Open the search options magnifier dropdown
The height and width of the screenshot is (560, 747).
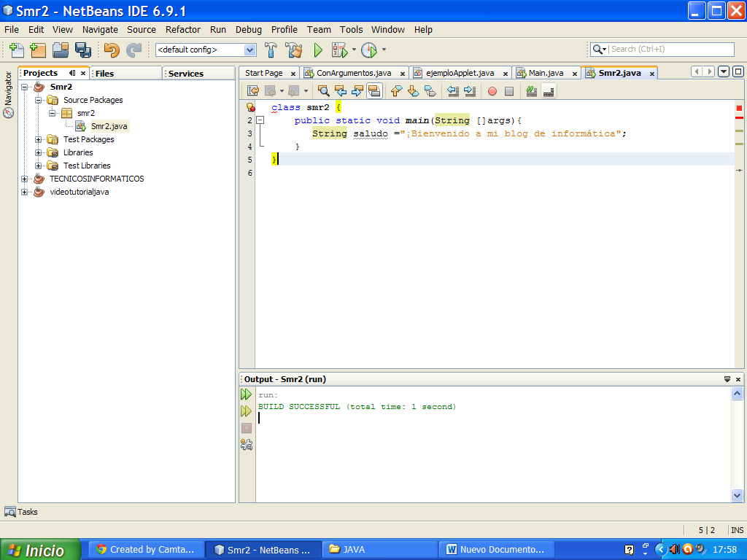click(600, 49)
